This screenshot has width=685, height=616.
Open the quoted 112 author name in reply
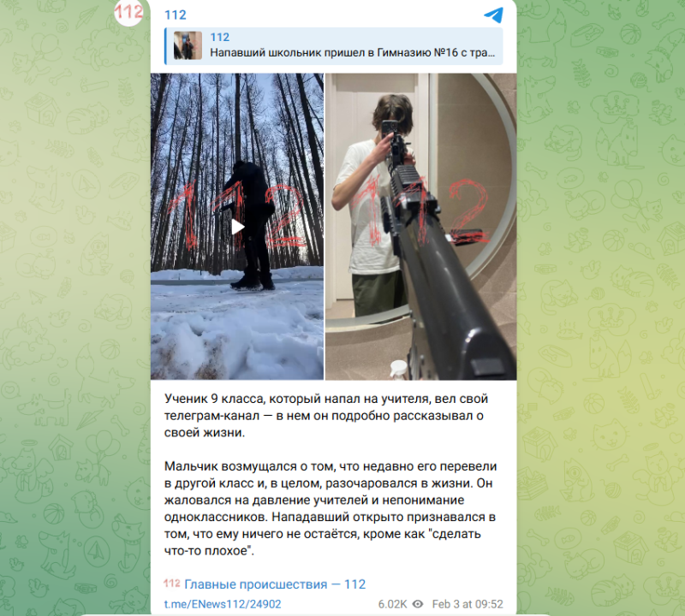tap(219, 37)
